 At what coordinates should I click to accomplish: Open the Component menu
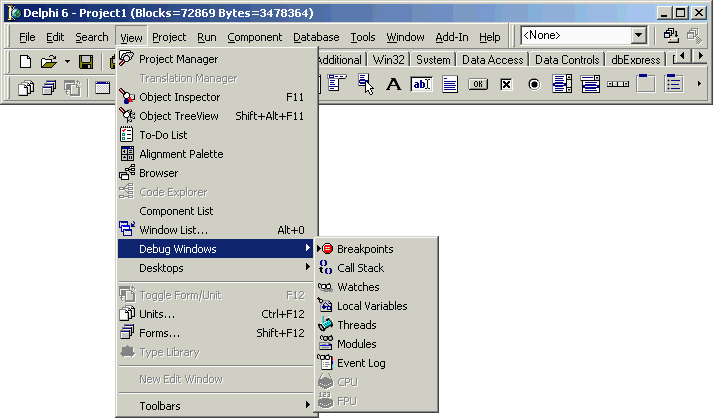click(x=255, y=37)
